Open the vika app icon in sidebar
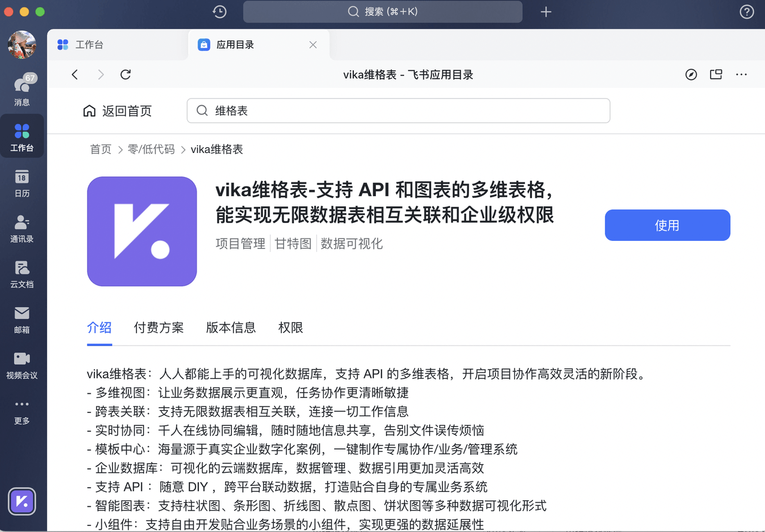This screenshot has height=532, width=765. point(22,502)
